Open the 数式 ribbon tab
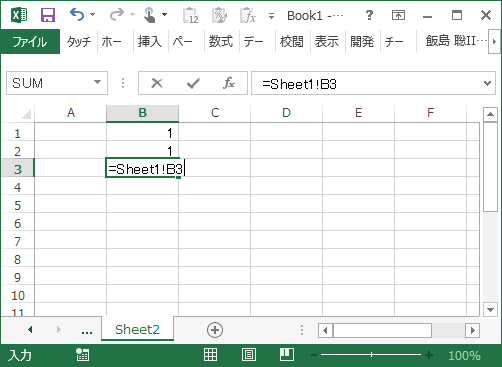 221,42
